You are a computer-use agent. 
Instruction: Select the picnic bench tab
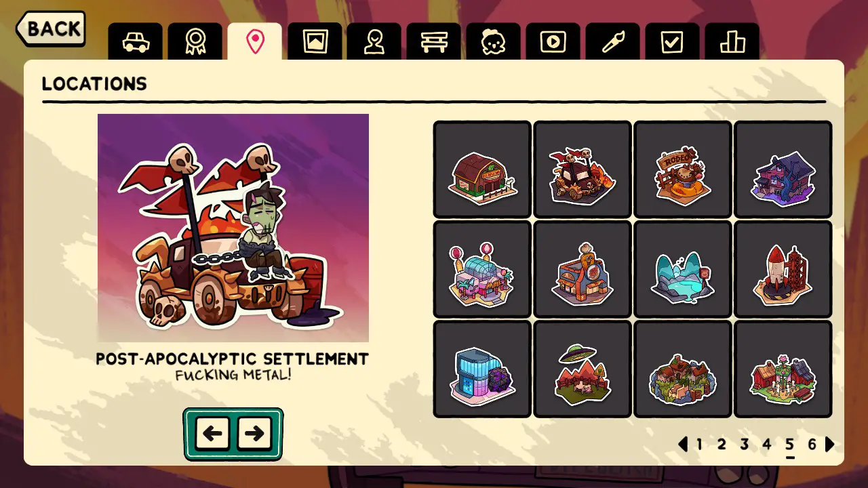click(x=434, y=42)
